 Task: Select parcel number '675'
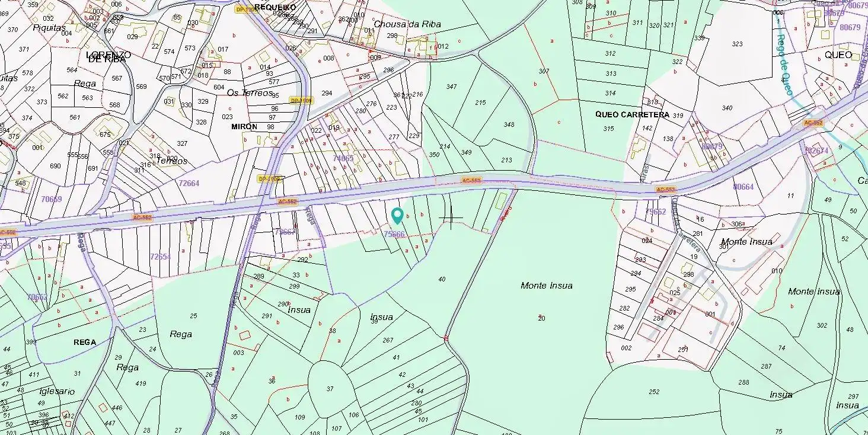(x=105, y=134)
